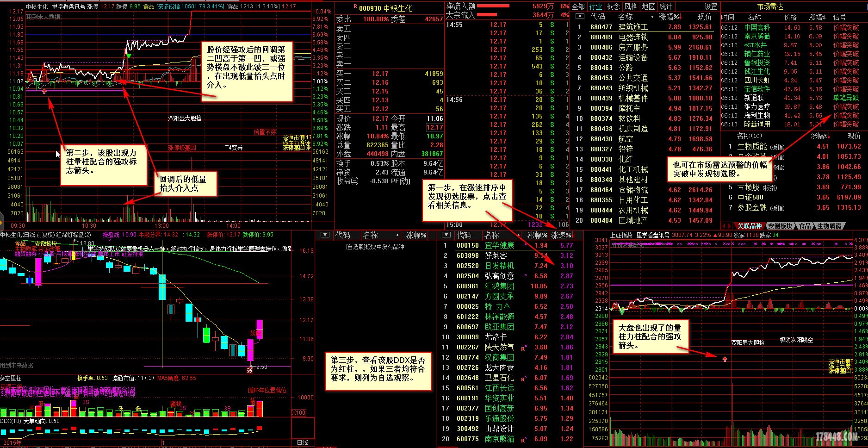Click the T4变异 label

[x=234, y=148]
